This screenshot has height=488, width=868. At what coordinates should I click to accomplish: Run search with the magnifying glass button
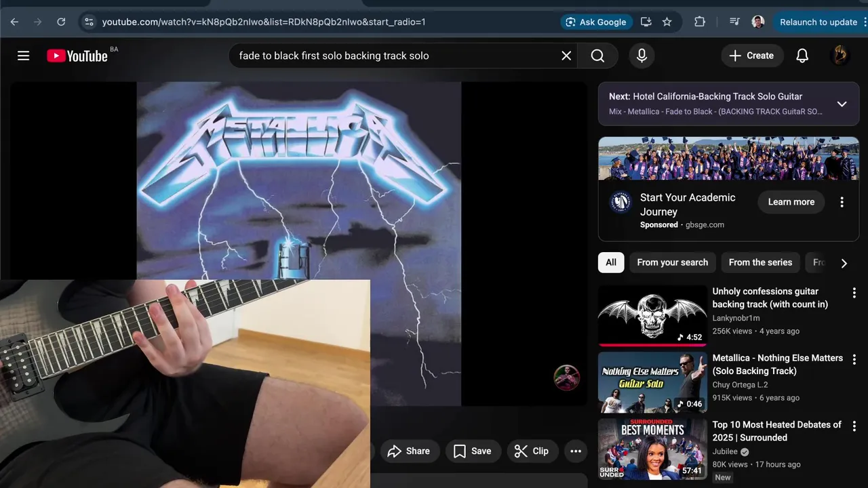click(597, 56)
